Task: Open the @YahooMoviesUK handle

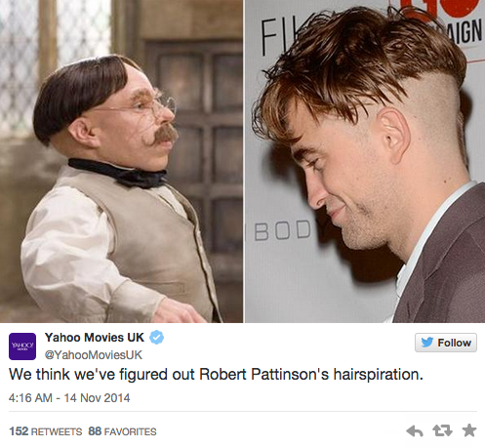Action: pyautogui.click(x=94, y=354)
